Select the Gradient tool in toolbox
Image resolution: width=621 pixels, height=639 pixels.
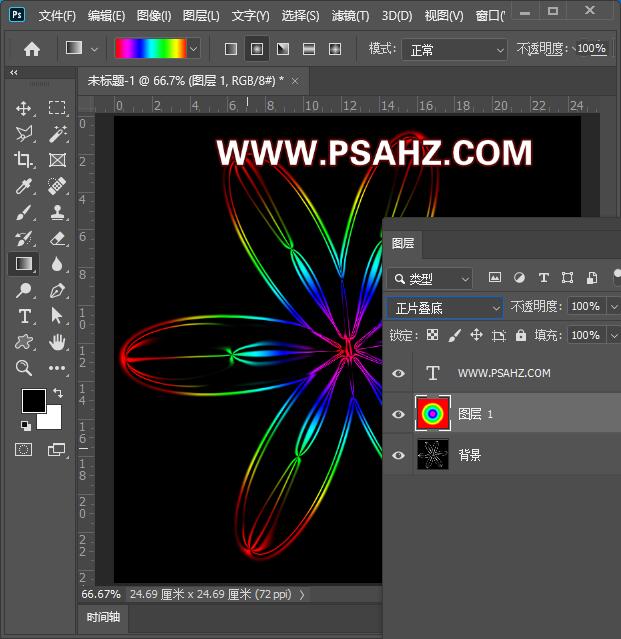24,264
